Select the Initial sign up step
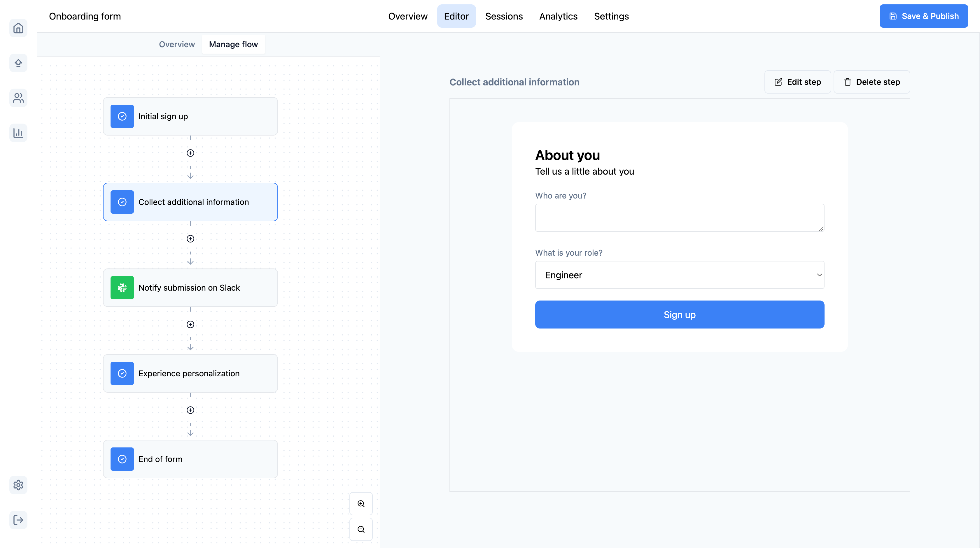This screenshot has width=980, height=548. tap(190, 116)
